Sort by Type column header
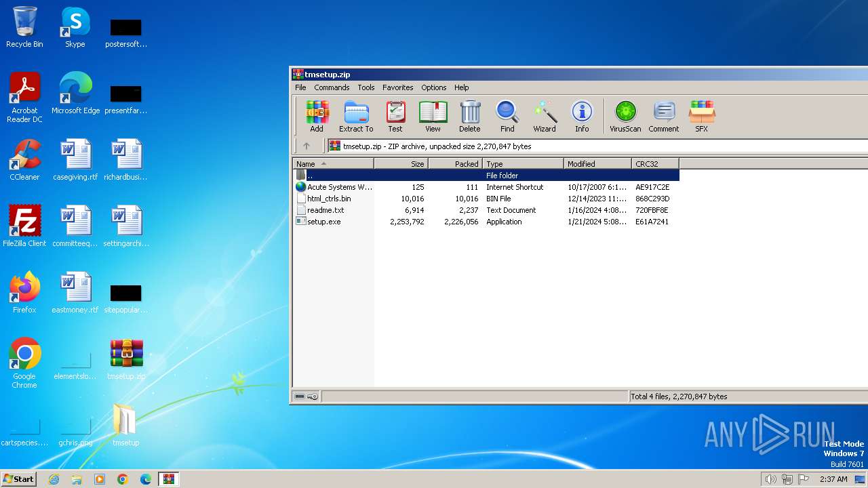Screen dimensions: 868x488 tap(523, 164)
